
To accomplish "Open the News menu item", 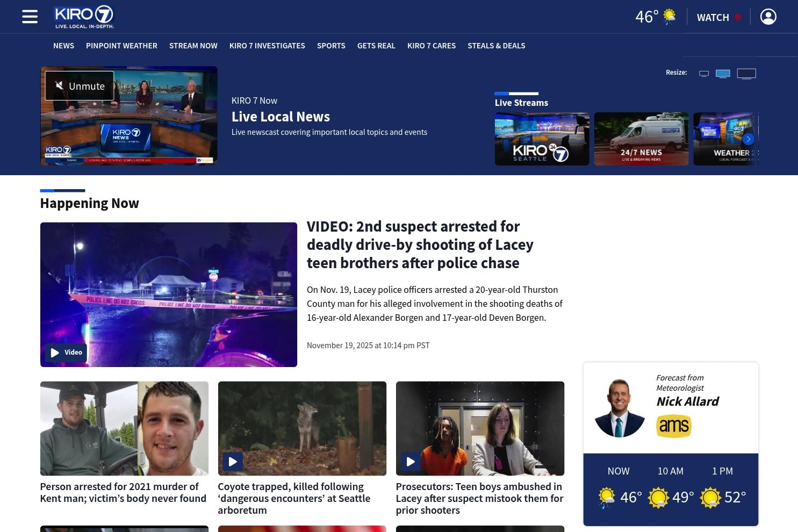I will [x=63, y=46].
